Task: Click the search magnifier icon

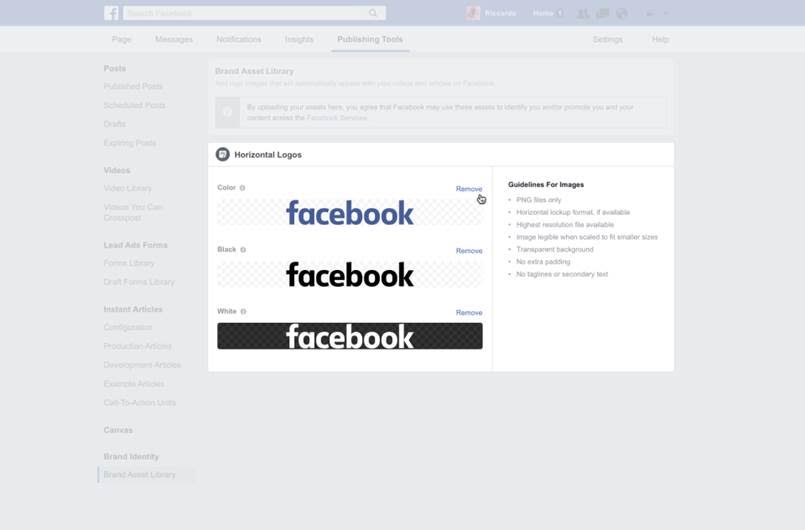Action: (373, 13)
